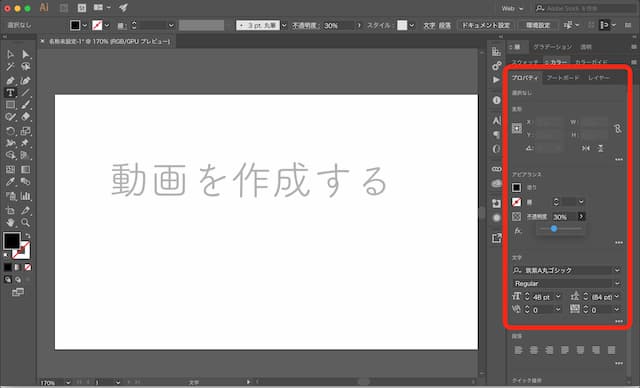640x388 pixels.
Task: Open the 170% zoom level dropdown
Action: point(67,383)
